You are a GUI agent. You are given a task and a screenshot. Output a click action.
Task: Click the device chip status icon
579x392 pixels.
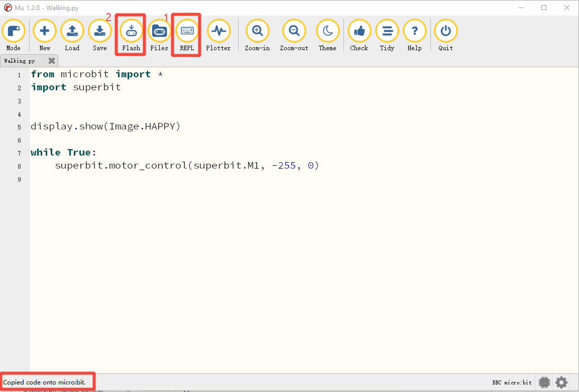point(544,382)
